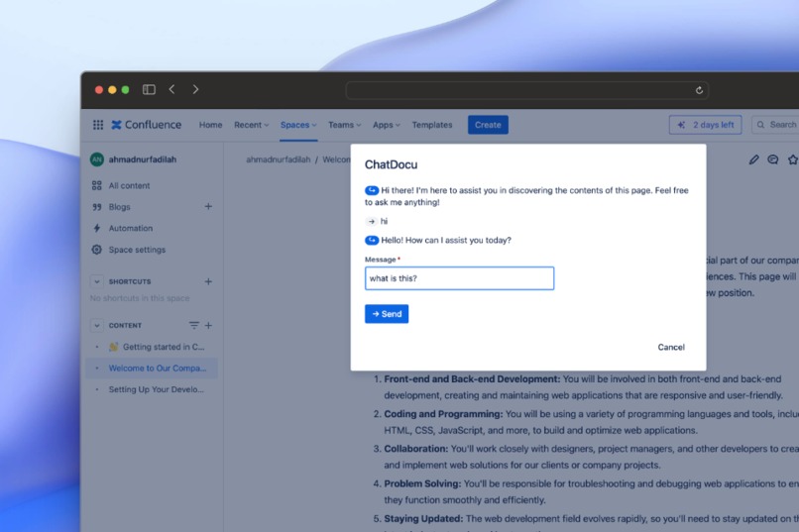The height and width of the screenshot is (532, 799).
Task: Open the content filter icon
Action: 194,325
